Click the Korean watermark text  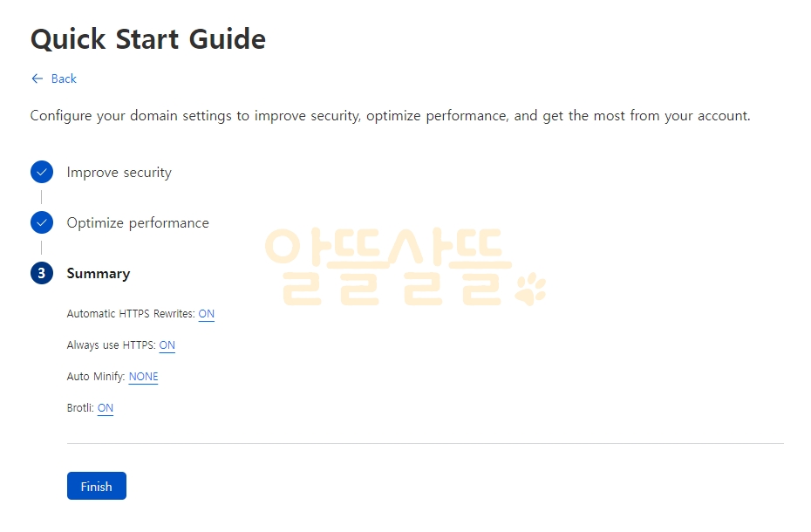(388, 267)
